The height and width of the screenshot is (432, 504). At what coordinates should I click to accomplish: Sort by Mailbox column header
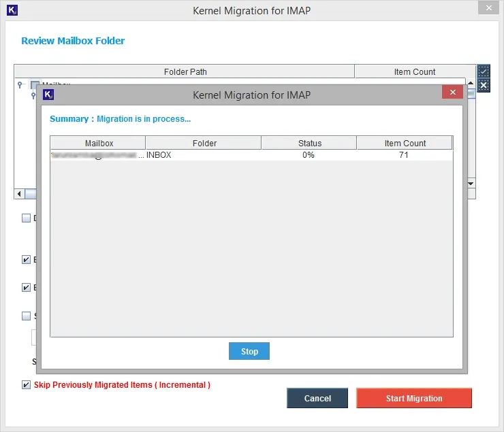pyautogui.click(x=97, y=143)
